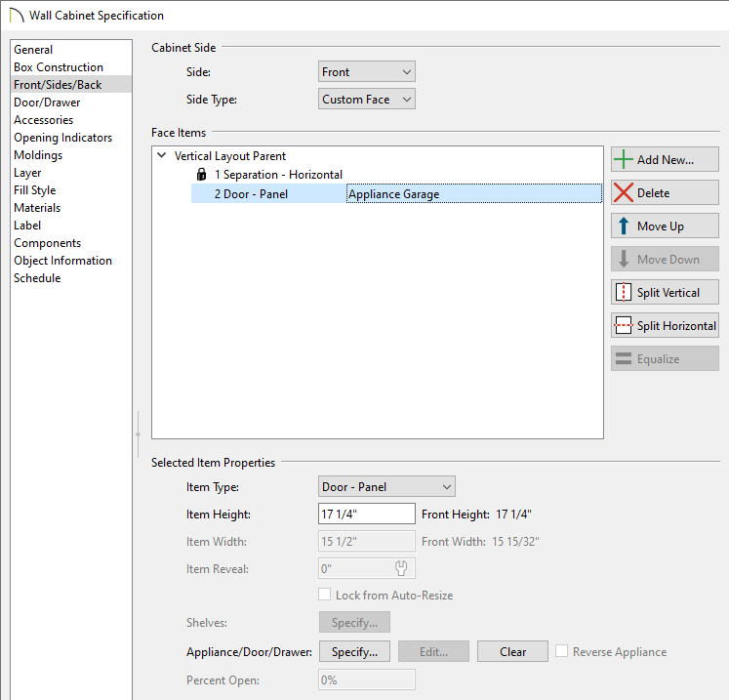The image size is (729, 700).
Task: Open the Side dropdown showing Front
Action: tap(366, 71)
